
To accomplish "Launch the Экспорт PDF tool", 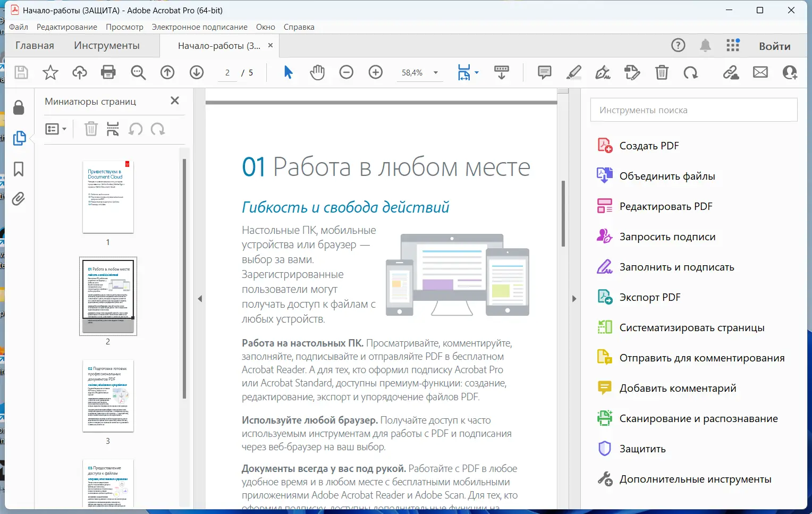I will [x=639, y=297].
